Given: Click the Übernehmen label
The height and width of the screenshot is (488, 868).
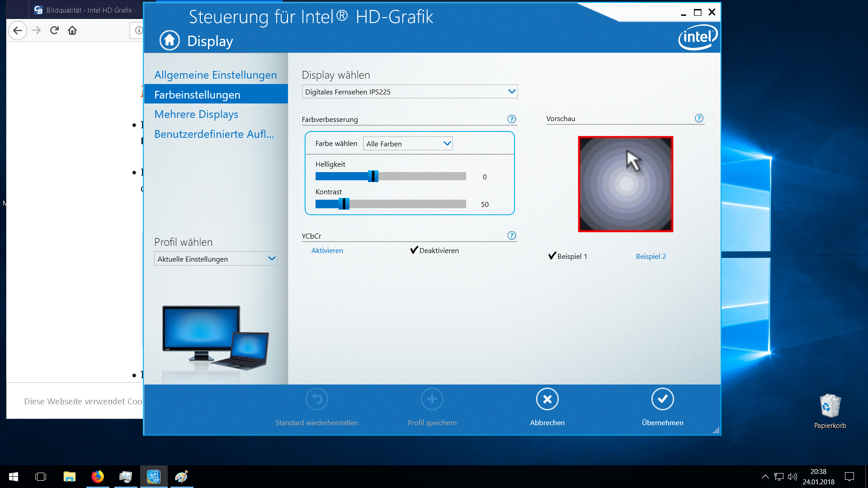Looking at the screenshot, I should 662,422.
